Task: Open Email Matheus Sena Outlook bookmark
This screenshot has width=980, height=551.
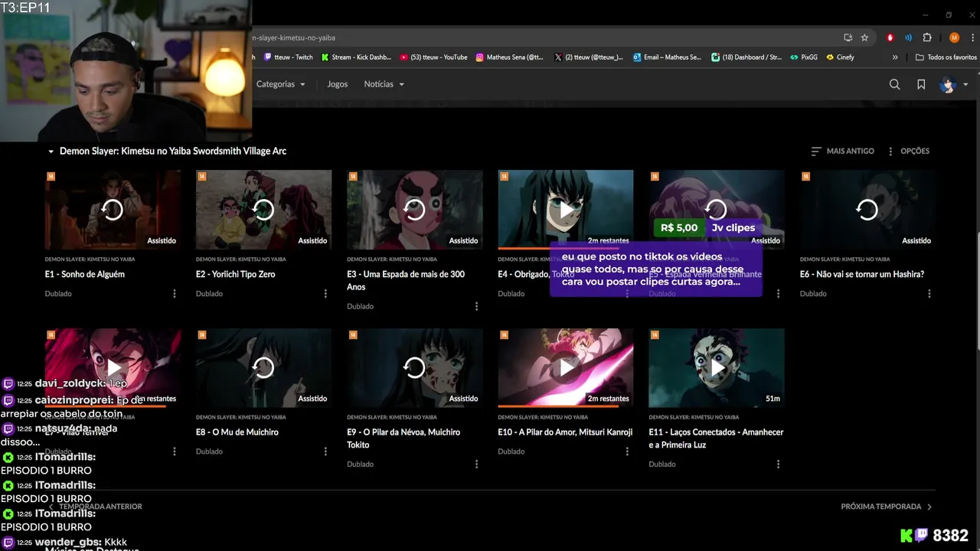Action: click(x=667, y=57)
